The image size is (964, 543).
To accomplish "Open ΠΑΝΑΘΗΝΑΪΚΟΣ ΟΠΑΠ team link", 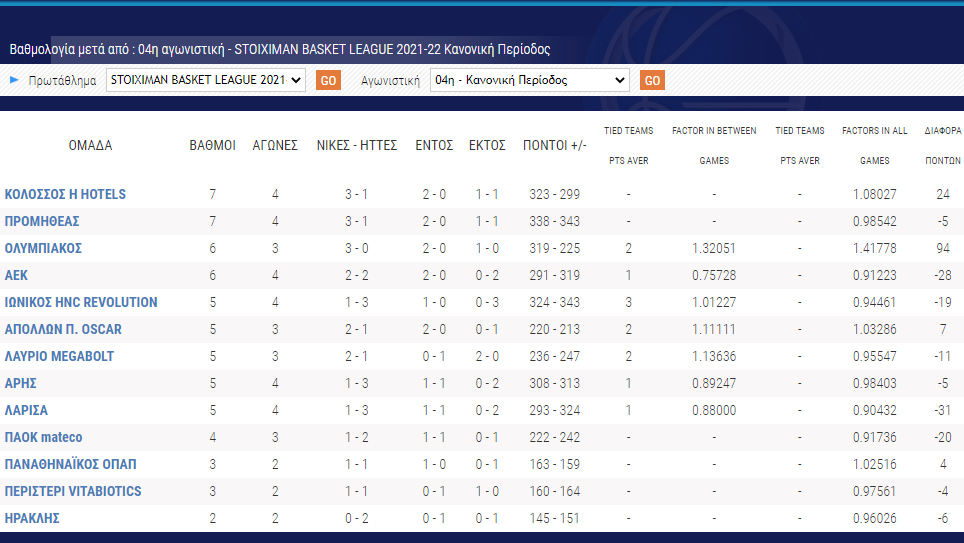I will click(x=71, y=465).
